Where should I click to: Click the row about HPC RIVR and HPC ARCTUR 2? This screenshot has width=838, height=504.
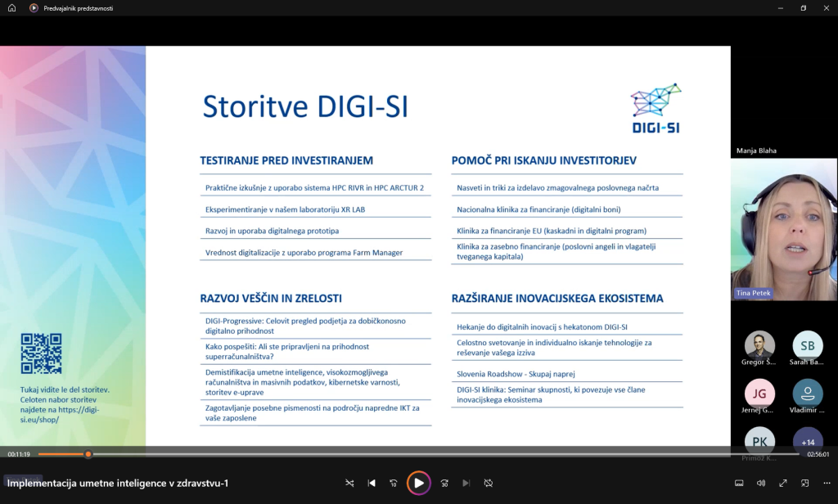click(x=315, y=187)
